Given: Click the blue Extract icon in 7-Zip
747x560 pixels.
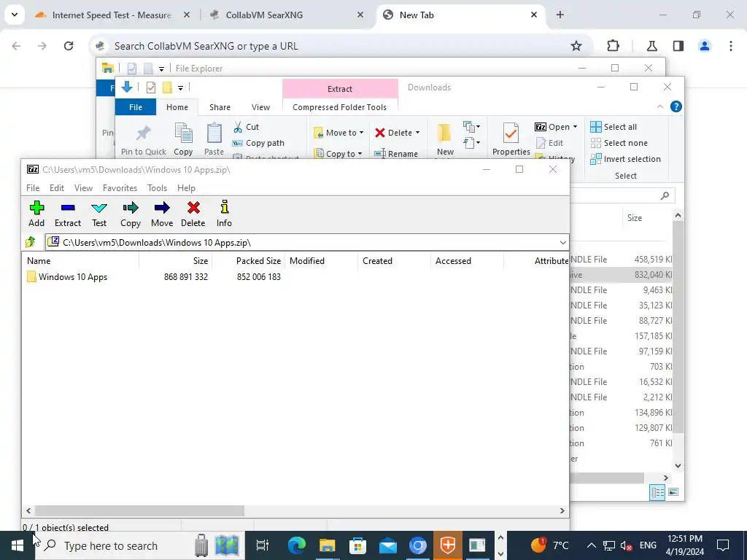Looking at the screenshot, I should click(x=68, y=208).
